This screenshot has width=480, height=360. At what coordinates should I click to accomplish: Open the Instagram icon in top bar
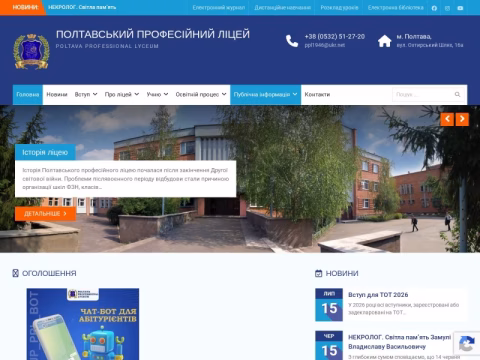447,8
